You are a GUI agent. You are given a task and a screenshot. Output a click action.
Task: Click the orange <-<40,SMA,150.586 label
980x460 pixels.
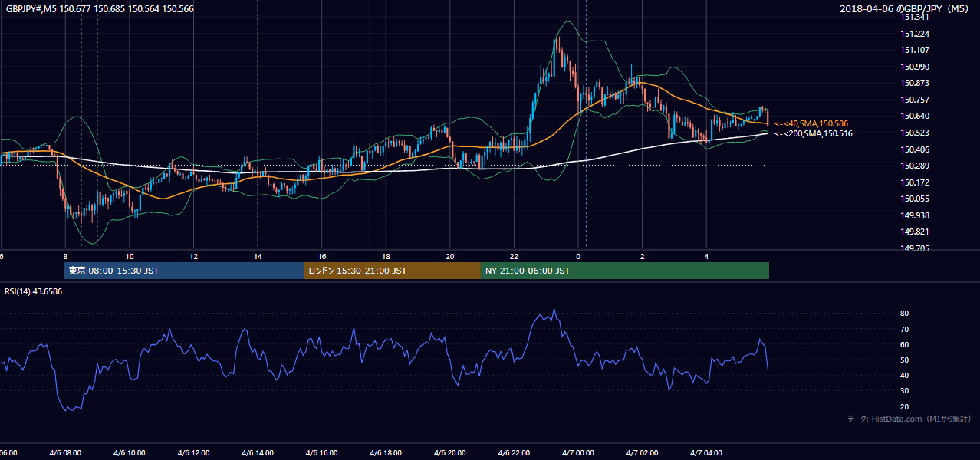[x=811, y=123]
